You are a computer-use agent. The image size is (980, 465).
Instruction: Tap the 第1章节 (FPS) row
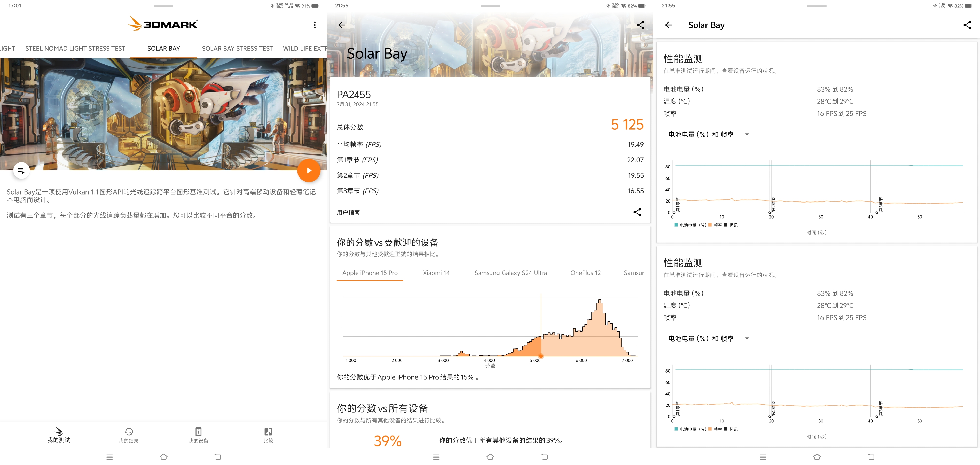[490, 160]
